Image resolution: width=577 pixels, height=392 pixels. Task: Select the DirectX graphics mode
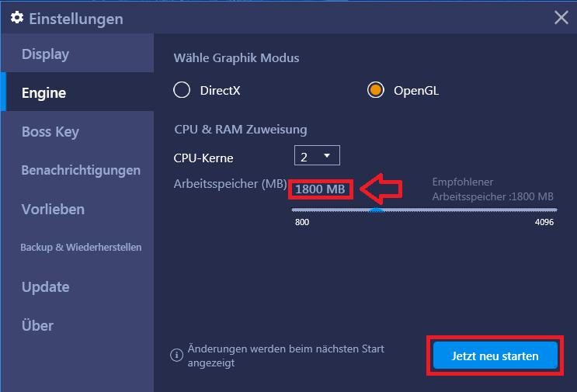point(182,90)
